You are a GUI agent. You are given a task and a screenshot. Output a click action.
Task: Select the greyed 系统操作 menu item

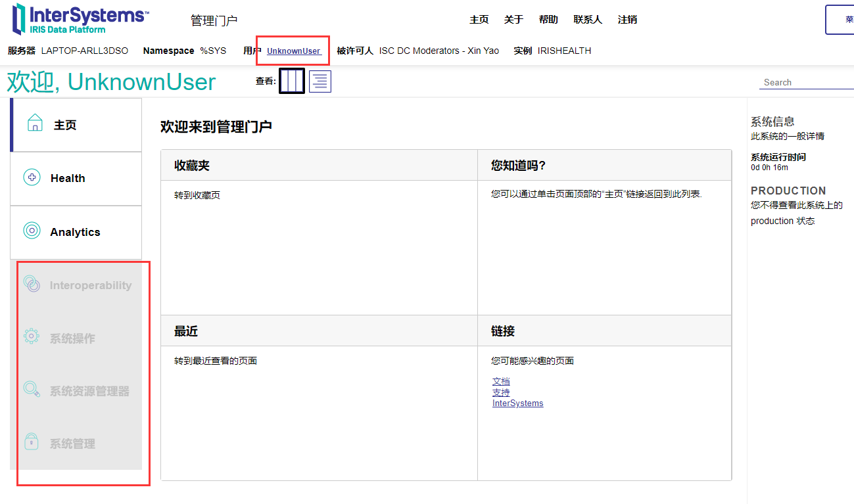[x=76, y=338]
